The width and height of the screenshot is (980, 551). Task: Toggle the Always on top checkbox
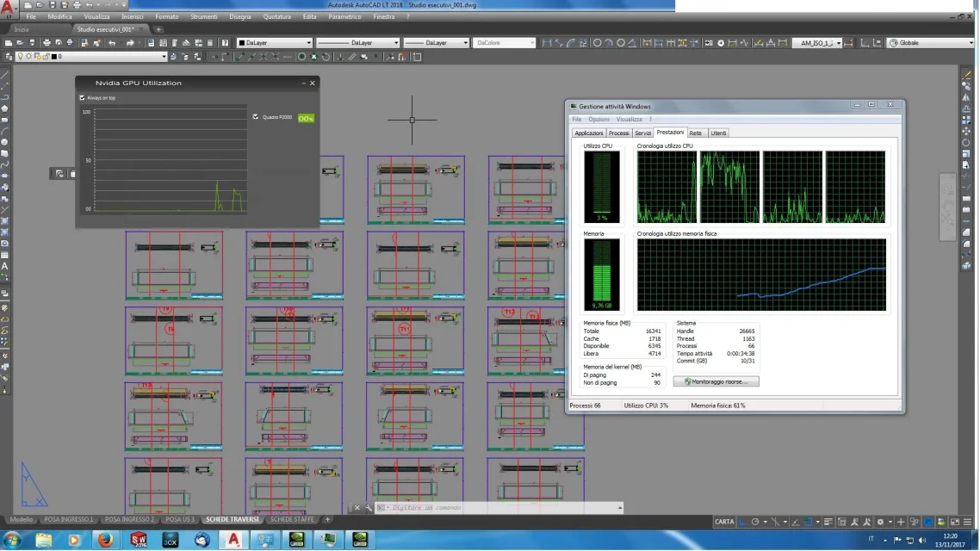(x=83, y=98)
